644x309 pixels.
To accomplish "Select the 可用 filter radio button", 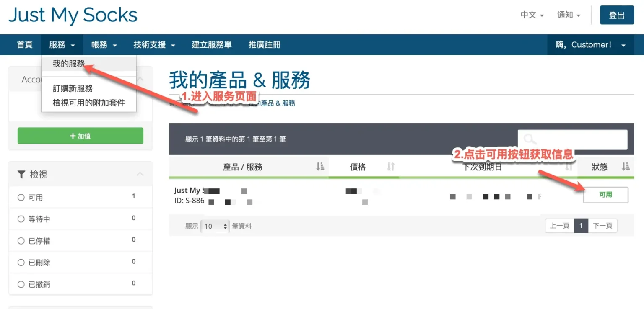I will 21,198.
